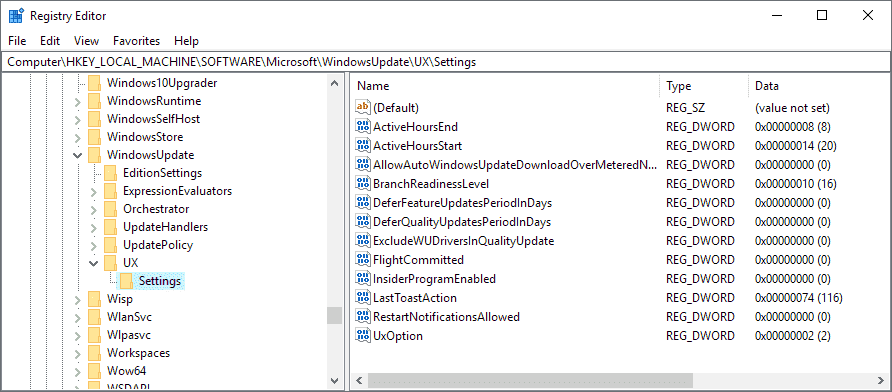This screenshot has width=892, height=392.
Task: Click the DeferQualityUpdatesPeriodInDays DWORD icon
Action: (x=362, y=221)
